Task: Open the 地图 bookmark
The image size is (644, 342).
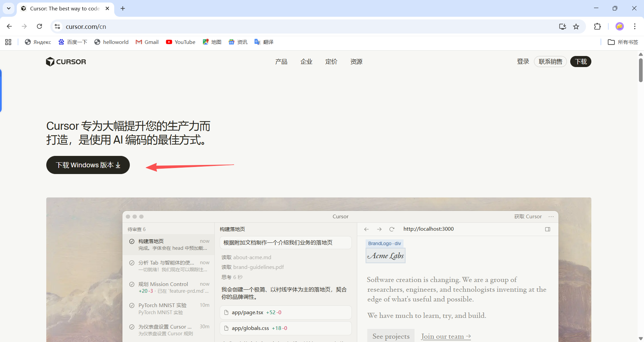Action: (212, 42)
